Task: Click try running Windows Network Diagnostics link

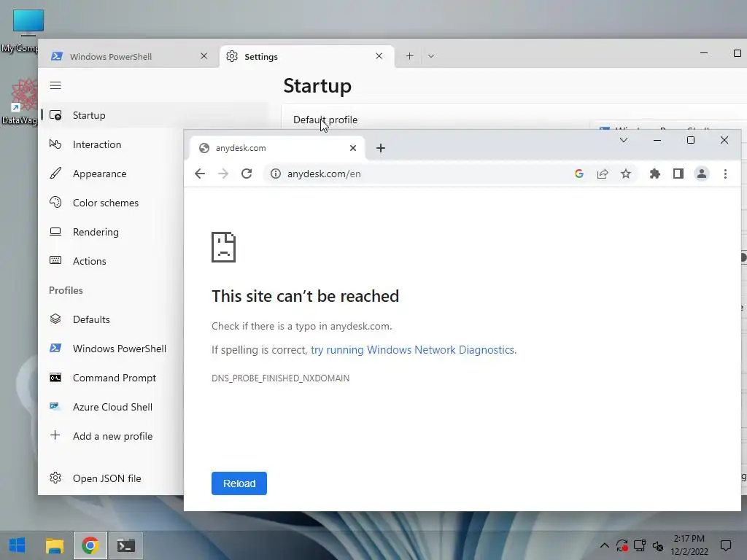Action: (414, 350)
